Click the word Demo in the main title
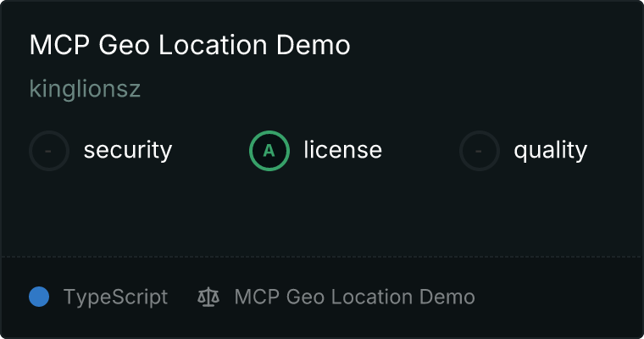The image size is (644, 339). click(314, 45)
